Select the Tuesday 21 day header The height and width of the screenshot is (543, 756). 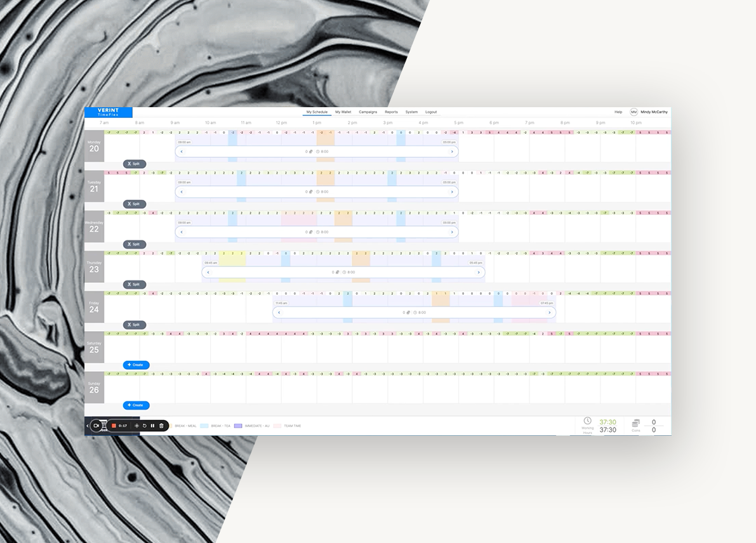pos(94,186)
